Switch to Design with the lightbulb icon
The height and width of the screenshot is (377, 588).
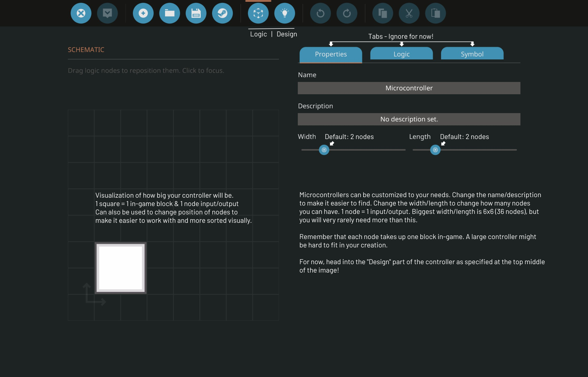(285, 13)
